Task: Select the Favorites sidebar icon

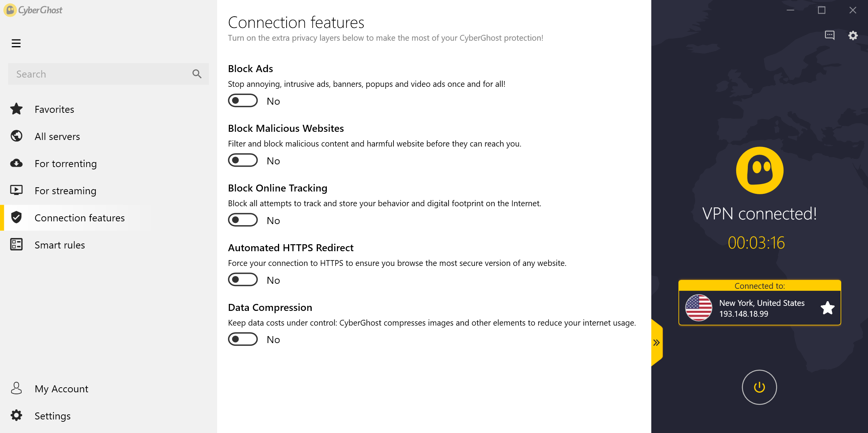Action: pos(17,109)
